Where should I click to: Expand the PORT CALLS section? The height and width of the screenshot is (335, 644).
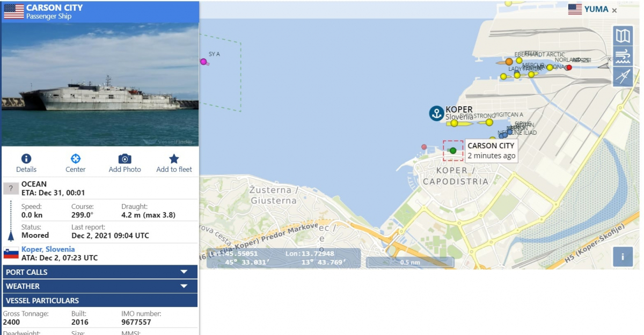[x=100, y=272]
